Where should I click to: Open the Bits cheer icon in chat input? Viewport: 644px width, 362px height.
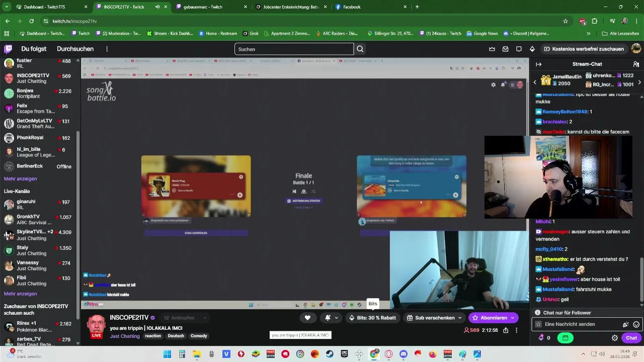(x=625, y=324)
